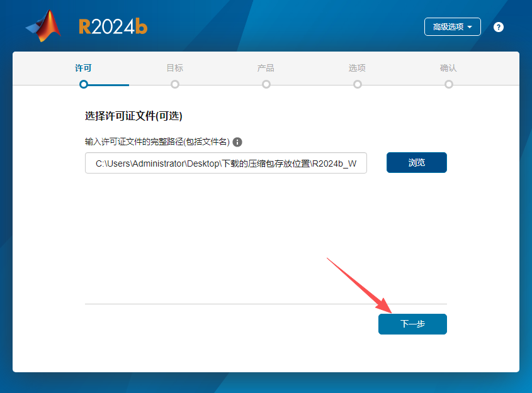Open the help question mark icon
The image size is (532, 393).
(498, 27)
